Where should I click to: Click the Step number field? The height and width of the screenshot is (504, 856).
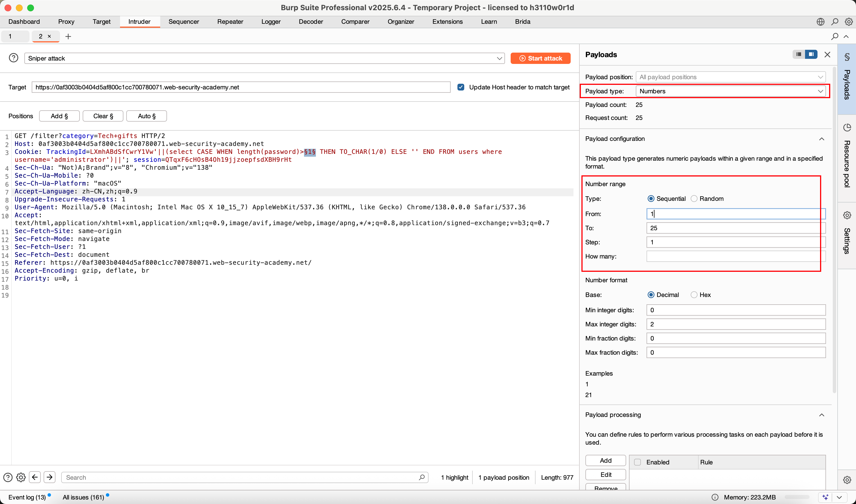[x=736, y=242]
